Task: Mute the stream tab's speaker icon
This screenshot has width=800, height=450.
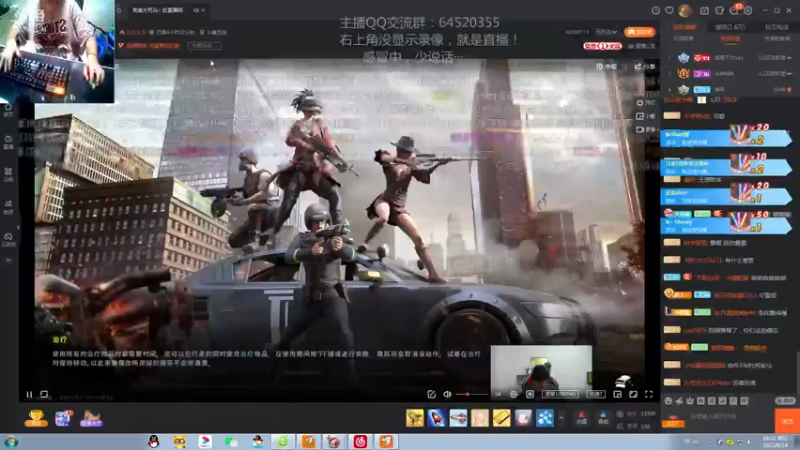Action: point(196,10)
